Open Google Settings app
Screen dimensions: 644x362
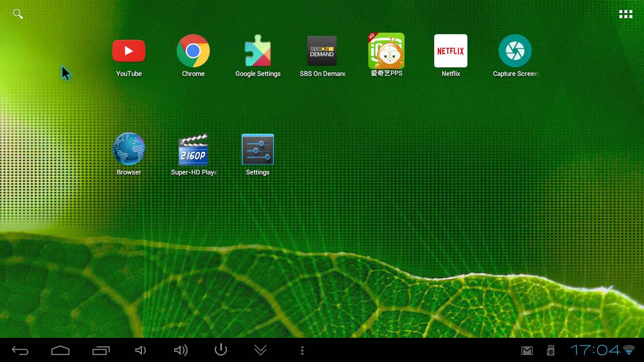pos(258,51)
